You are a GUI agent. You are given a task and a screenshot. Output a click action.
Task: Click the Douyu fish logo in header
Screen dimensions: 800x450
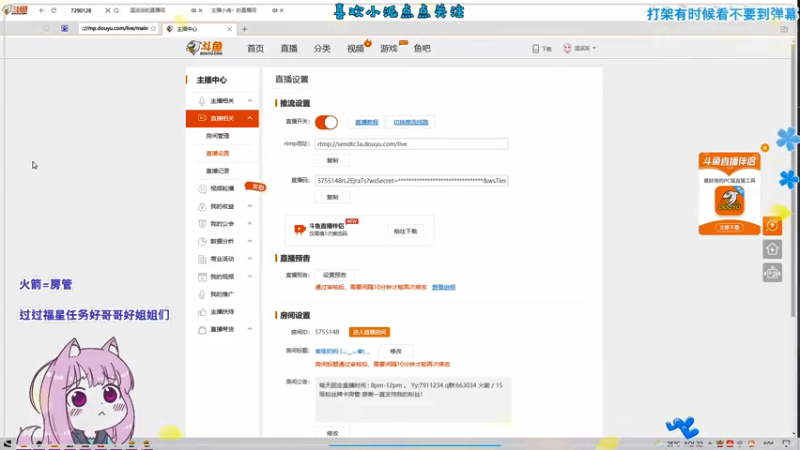204,48
